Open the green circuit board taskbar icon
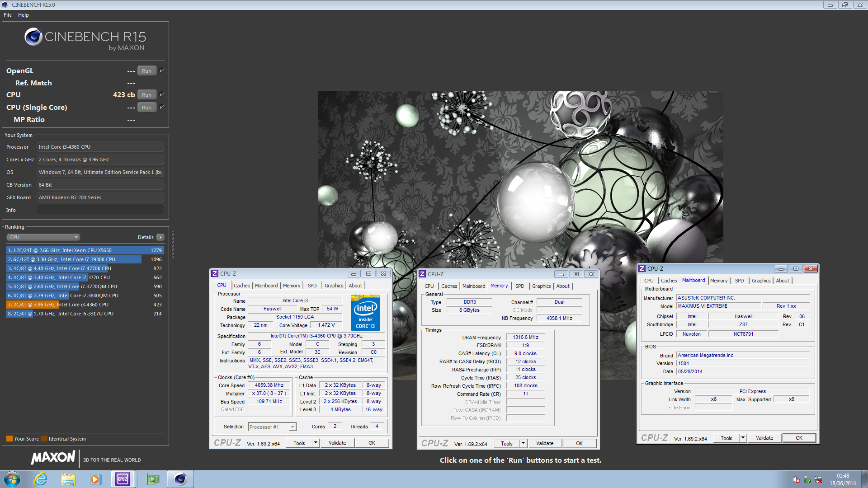Image resolution: width=868 pixels, height=488 pixels. 153,479
